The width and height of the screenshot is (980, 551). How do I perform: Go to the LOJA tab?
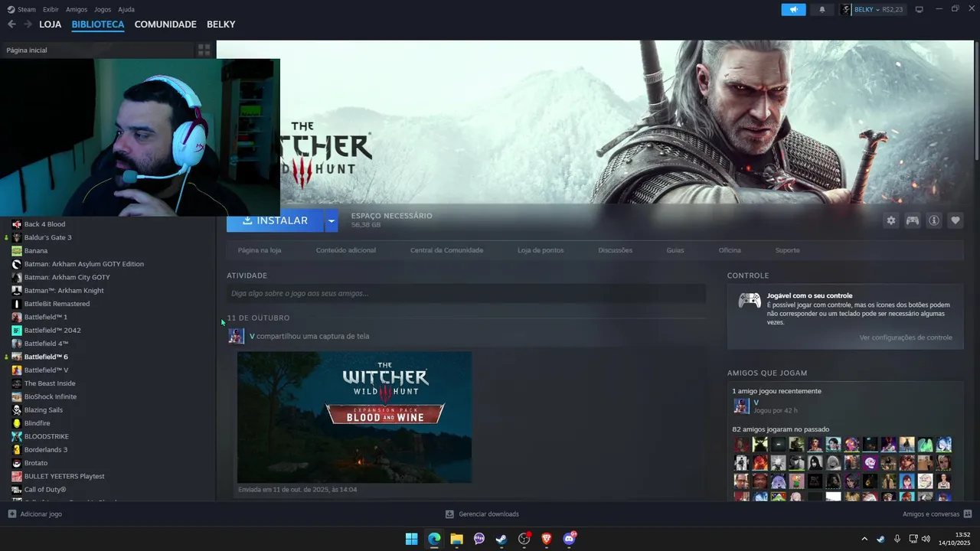coord(51,24)
